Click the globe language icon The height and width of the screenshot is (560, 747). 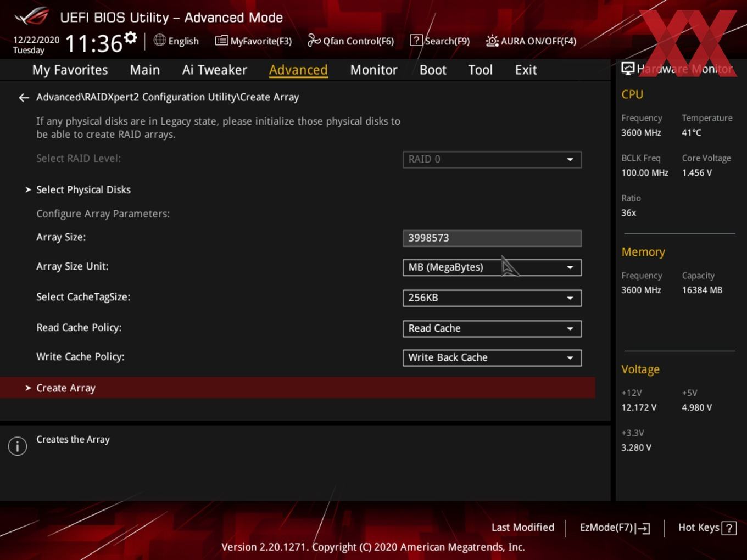[159, 40]
